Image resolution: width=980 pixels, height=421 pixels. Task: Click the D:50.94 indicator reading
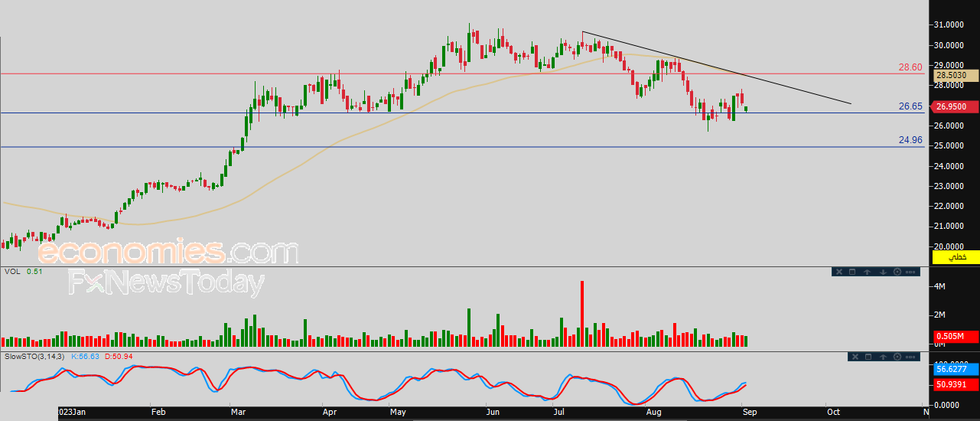click(119, 357)
